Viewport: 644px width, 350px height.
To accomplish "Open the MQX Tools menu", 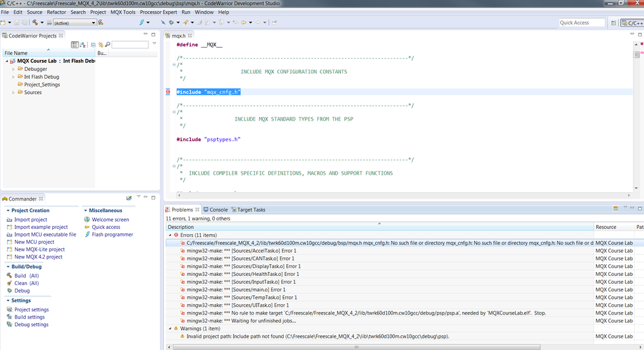I will click(x=122, y=12).
